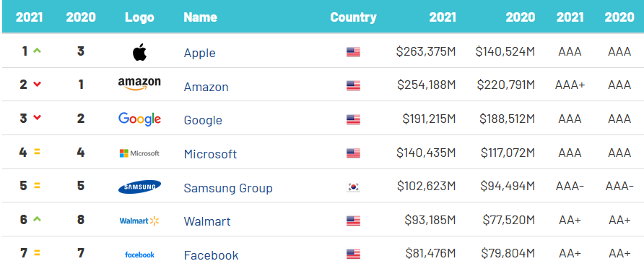This screenshot has height=269, width=644.
Task: Sort by the Logo column header
Action: click(139, 17)
